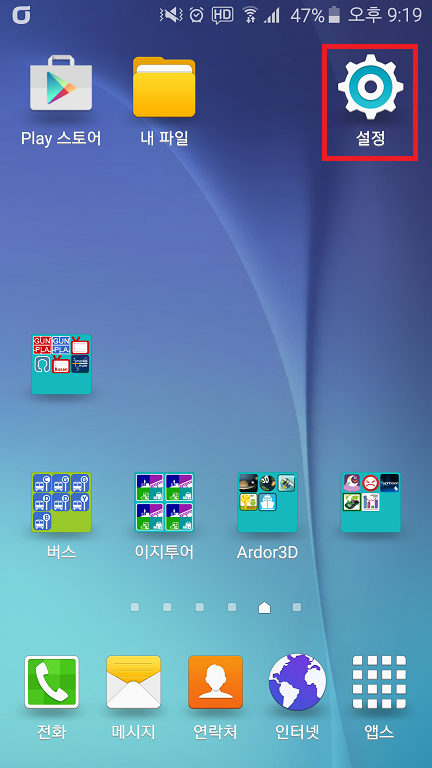This screenshot has height=768, width=432.
Task: Tap the alarm clock status icon
Action: click(196, 16)
